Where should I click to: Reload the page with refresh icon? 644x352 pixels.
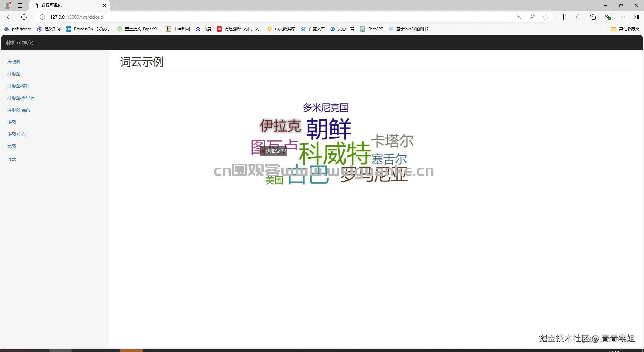click(24, 17)
